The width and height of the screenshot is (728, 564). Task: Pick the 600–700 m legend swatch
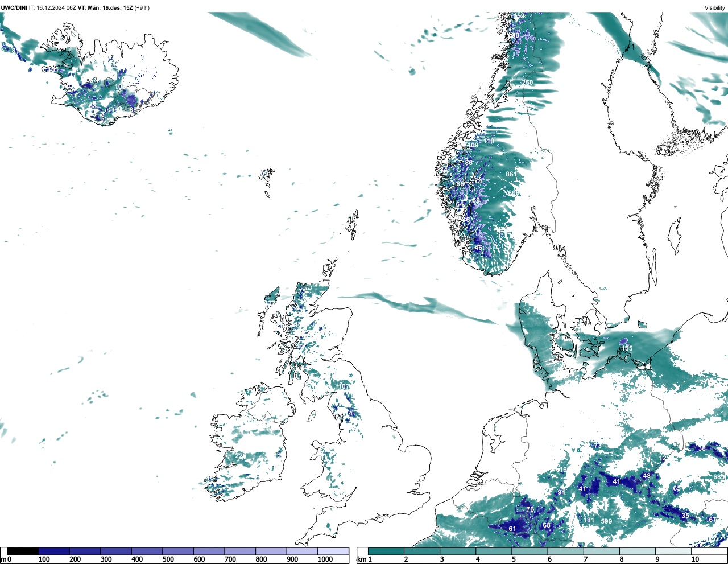point(209,551)
